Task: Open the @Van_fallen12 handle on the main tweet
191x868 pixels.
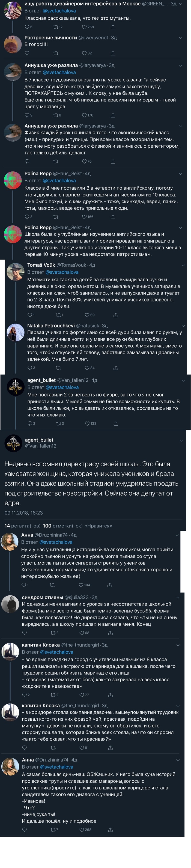Action: [40, 446]
